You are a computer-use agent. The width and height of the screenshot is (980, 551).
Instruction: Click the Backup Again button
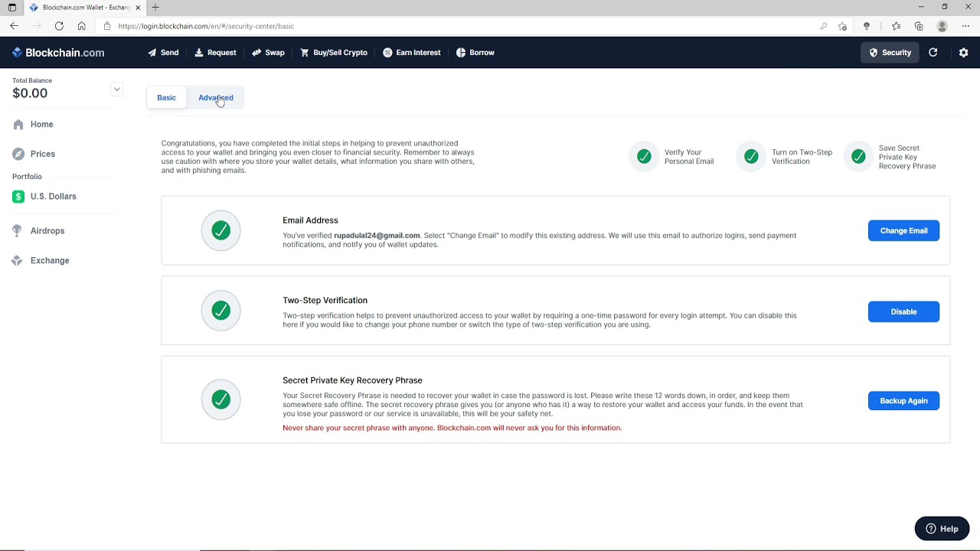[x=903, y=401]
